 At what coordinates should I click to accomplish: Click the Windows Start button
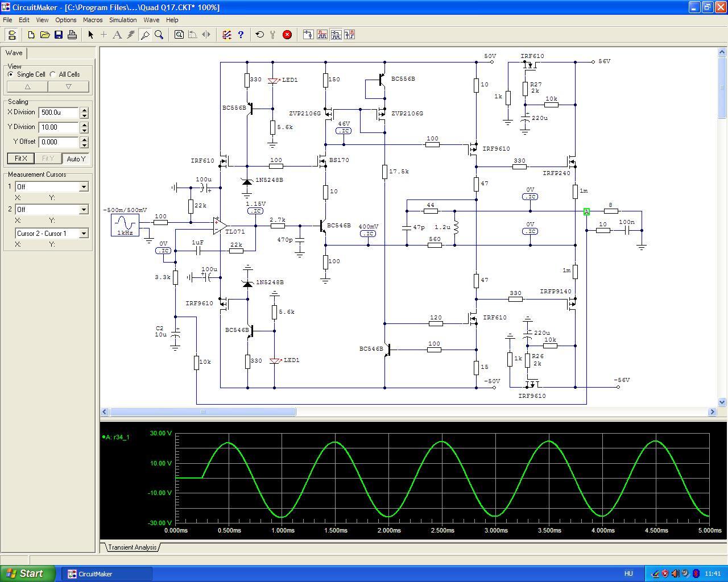click(x=28, y=573)
